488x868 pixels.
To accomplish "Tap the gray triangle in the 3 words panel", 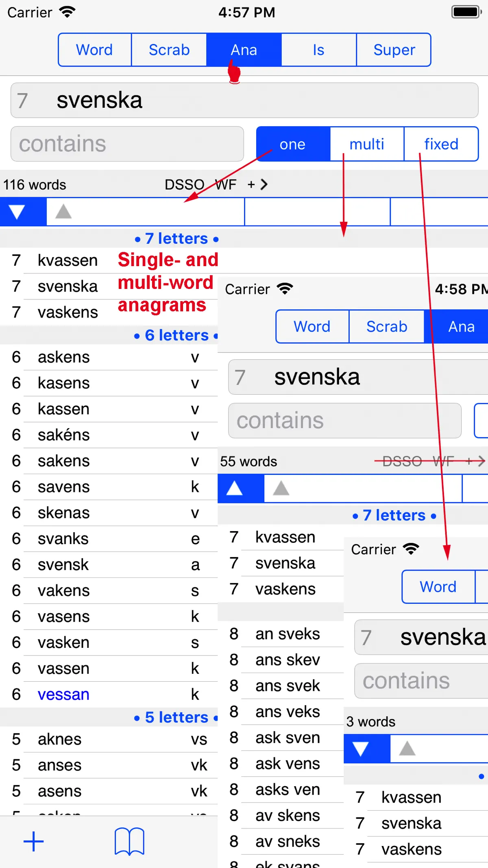I will coord(407,748).
